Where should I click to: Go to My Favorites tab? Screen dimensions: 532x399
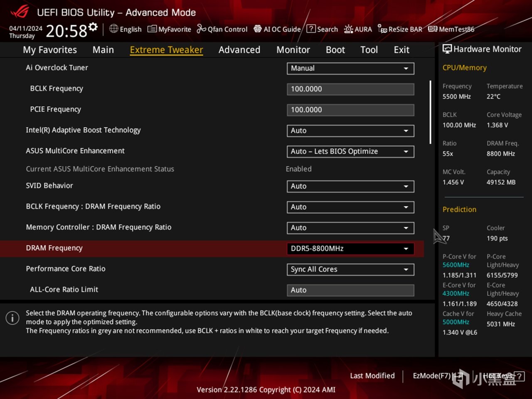(50, 50)
